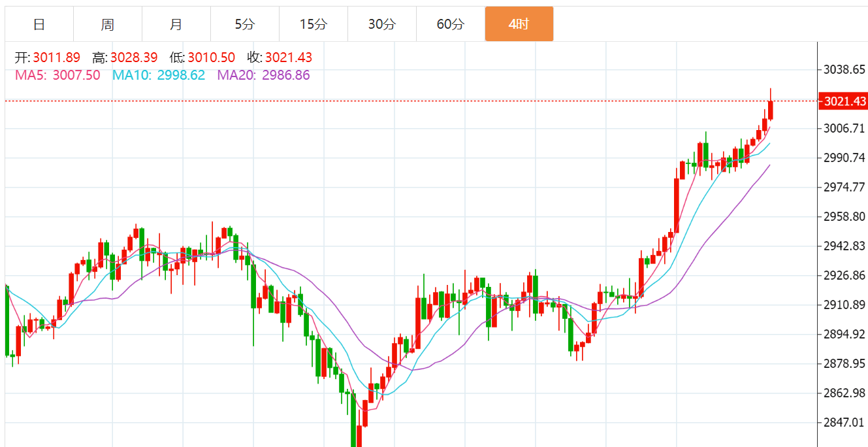This screenshot has width=868, height=447.
Task: Show the 30分 candlestick chart
Action: pos(382,24)
